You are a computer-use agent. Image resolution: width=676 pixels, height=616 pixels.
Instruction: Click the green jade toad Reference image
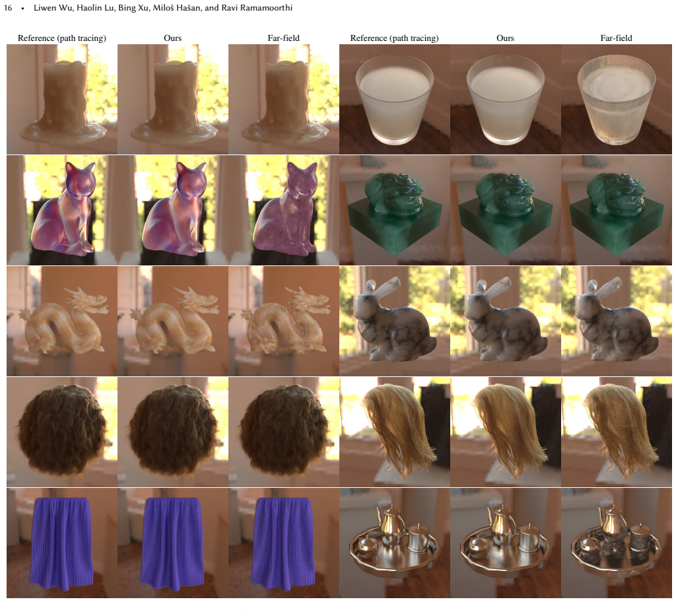coord(395,210)
